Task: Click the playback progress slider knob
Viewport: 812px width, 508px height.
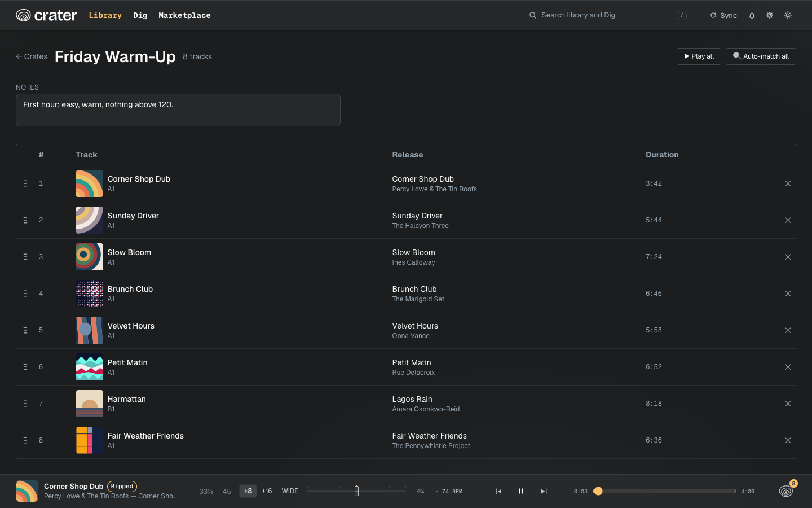Action: click(x=598, y=491)
